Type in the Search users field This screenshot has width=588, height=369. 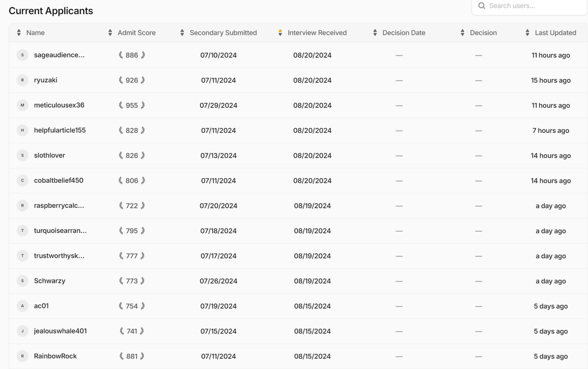click(534, 6)
